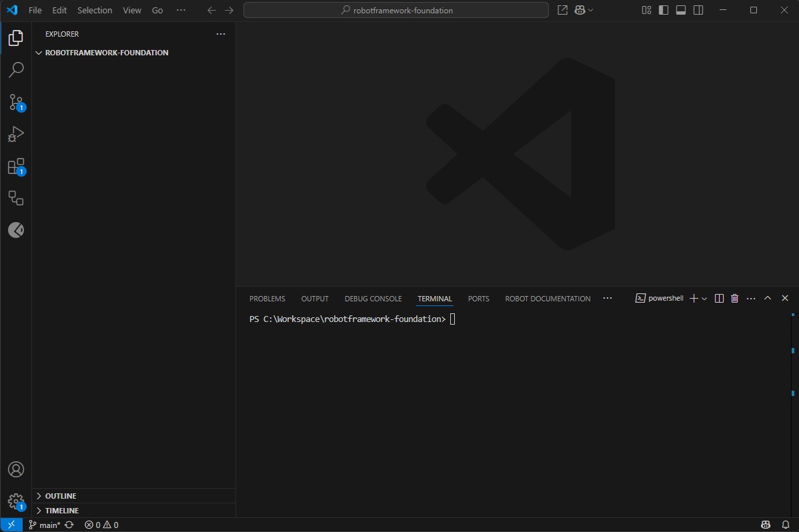The width and height of the screenshot is (799, 532).
Task: Synchronize changes in status bar
Action: pos(69,525)
